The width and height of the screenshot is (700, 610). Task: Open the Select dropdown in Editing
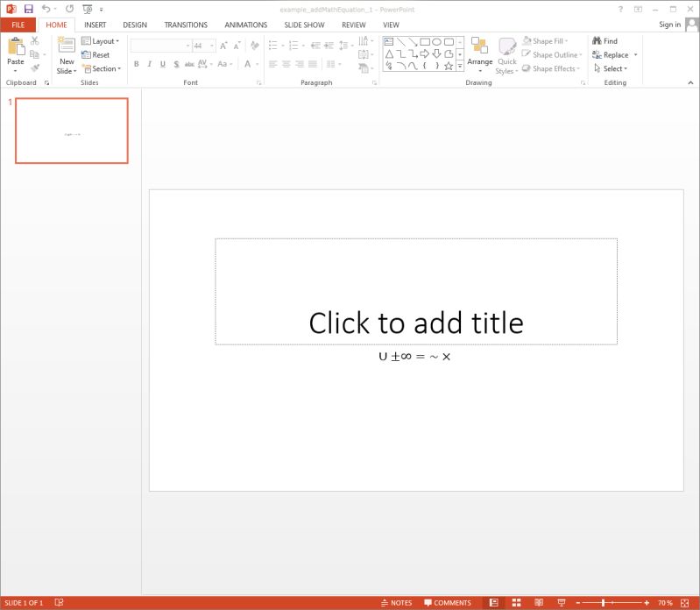coord(611,68)
